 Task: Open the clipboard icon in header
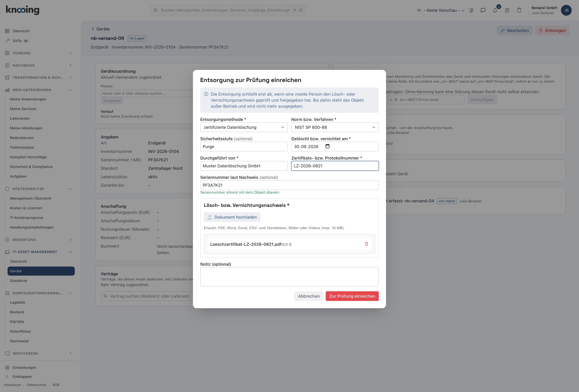pos(519,10)
